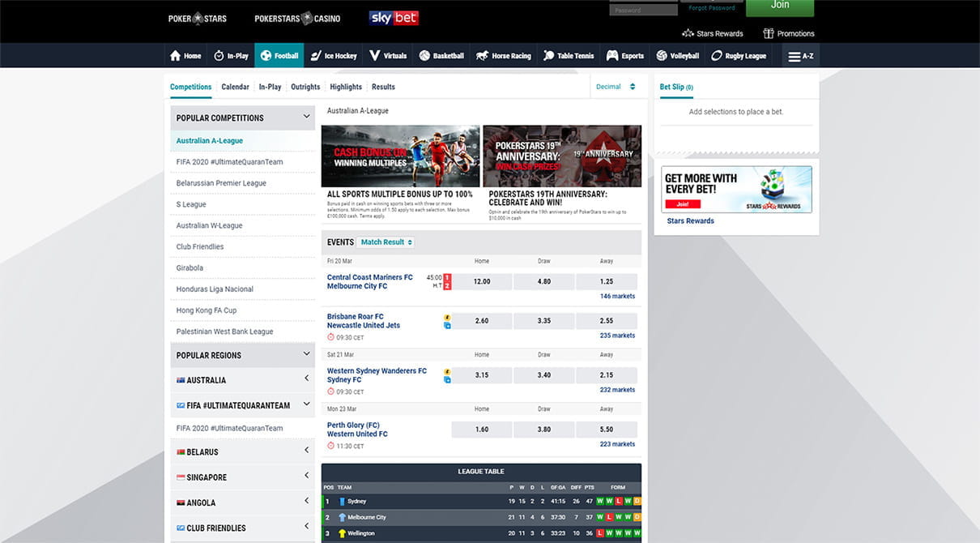Click the green Join button
This screenshot has width=980, height=543.
tap(780, 6)
